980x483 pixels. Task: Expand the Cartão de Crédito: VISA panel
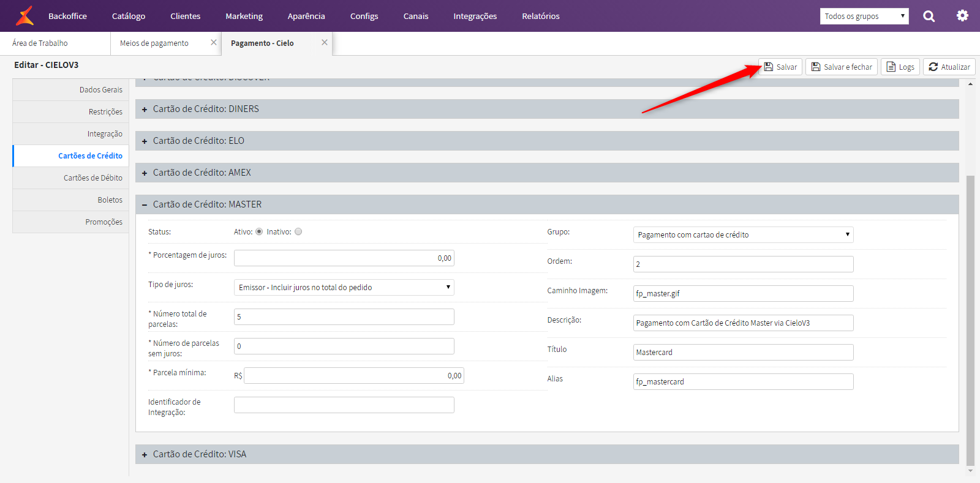tap(547, 454)
